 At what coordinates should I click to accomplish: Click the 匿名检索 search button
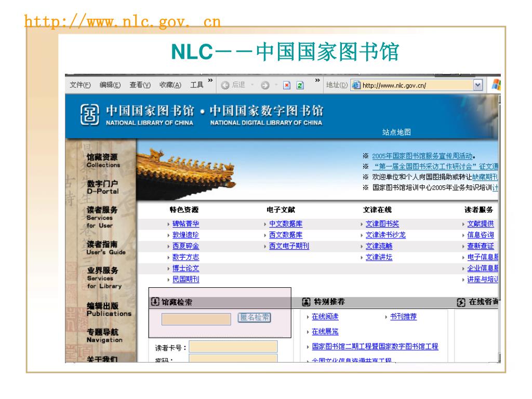click(255, 317)
